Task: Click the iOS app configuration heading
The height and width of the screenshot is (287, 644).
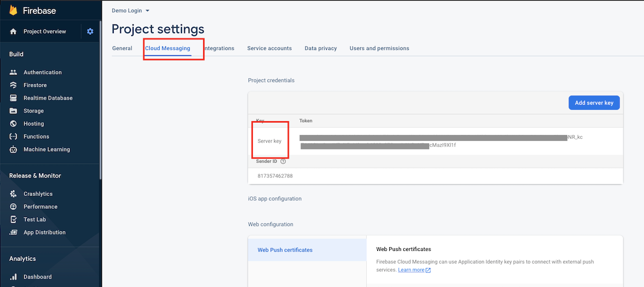Action: tap(275, 199)
